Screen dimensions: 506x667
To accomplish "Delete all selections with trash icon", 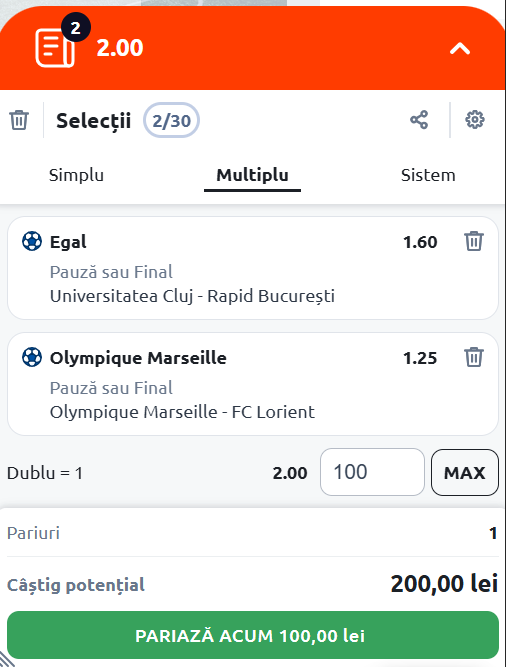I will 19,120.
